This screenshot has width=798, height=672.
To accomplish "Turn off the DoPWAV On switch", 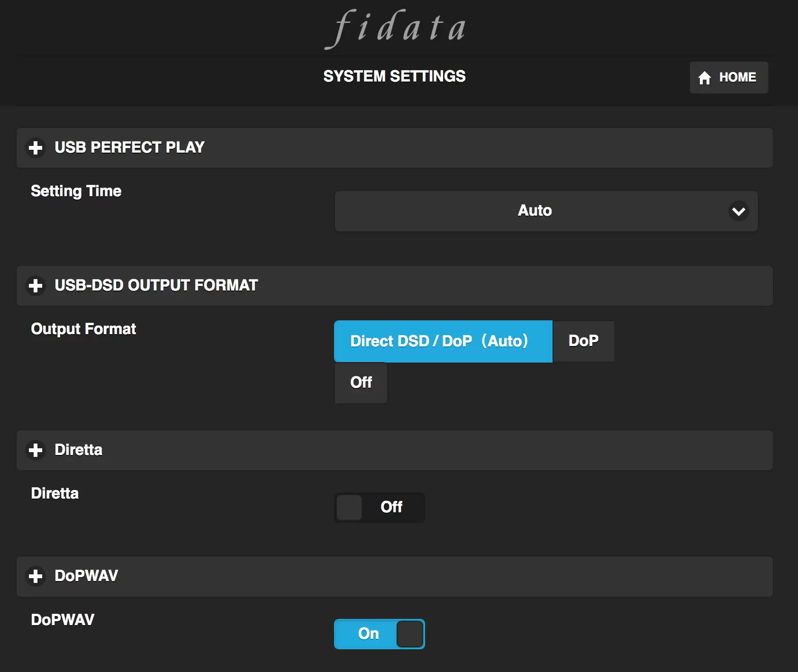I will 379,634.
